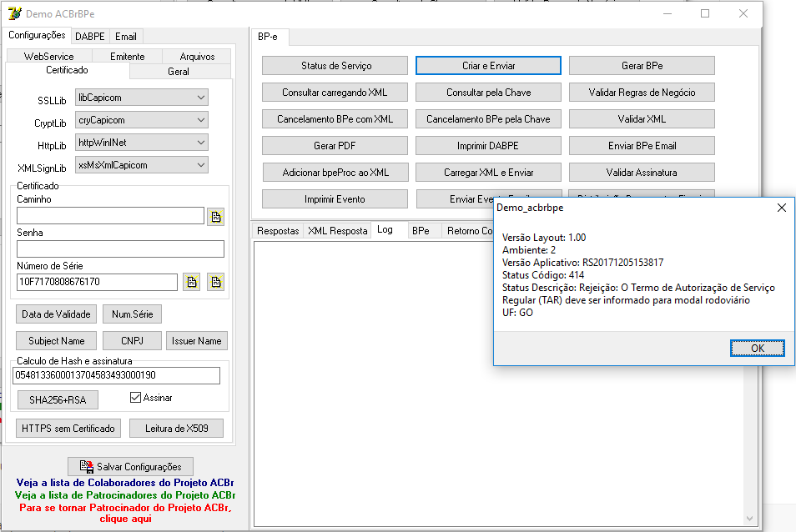
Task: Click the Imprimir DABPE button
Action: click(x=488, y=146)
